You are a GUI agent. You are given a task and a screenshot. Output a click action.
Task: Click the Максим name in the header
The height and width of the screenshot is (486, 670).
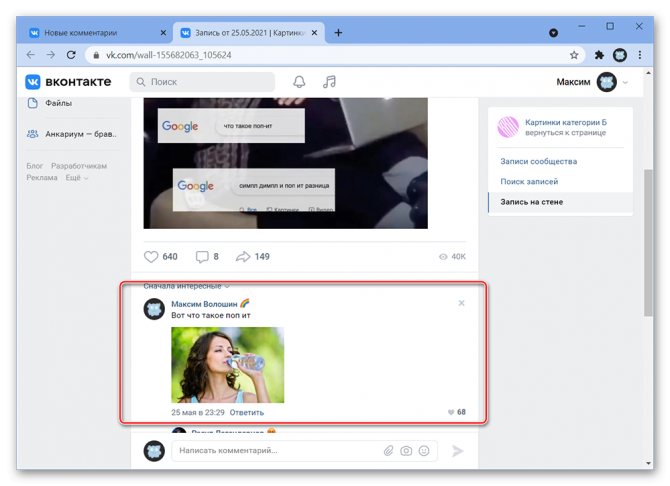click(x=573, y=82)
